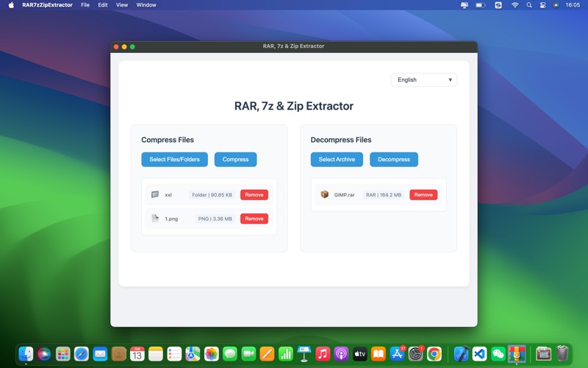
Task: Click the GIMP.rar archive box icon
Action: pos(324,194)
